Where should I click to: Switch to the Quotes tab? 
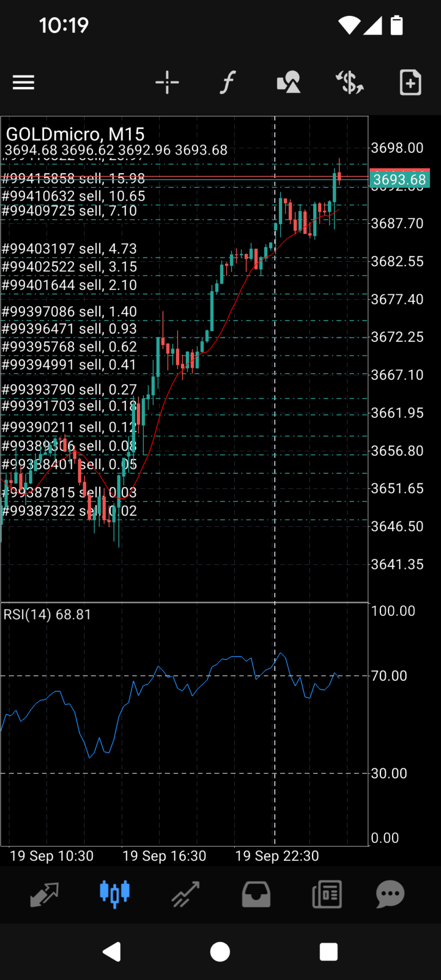click(x=44, y=894)
